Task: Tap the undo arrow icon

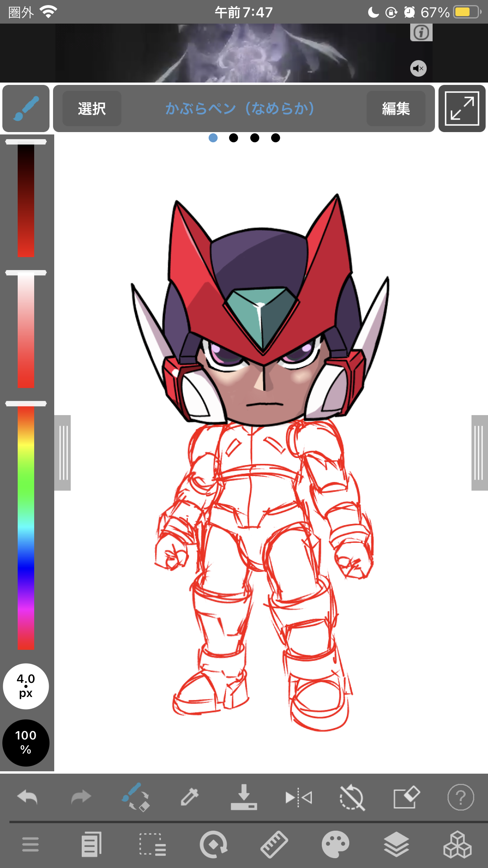Action: click(27, 797)
